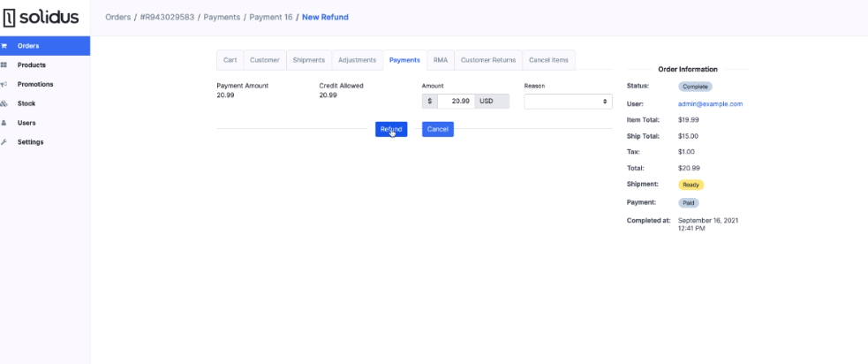Click the Total value $20.99
This screenshot has width=868, height=364.
[x=689, y=168]
